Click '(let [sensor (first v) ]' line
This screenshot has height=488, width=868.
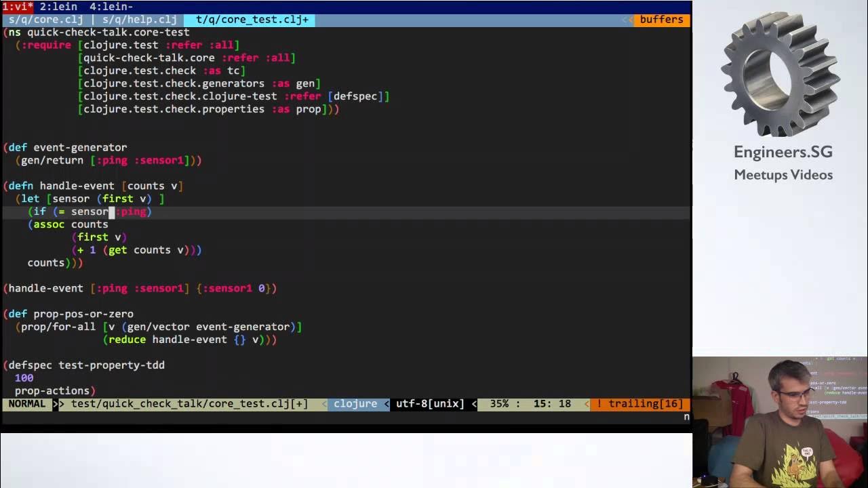tap(90, 199)
